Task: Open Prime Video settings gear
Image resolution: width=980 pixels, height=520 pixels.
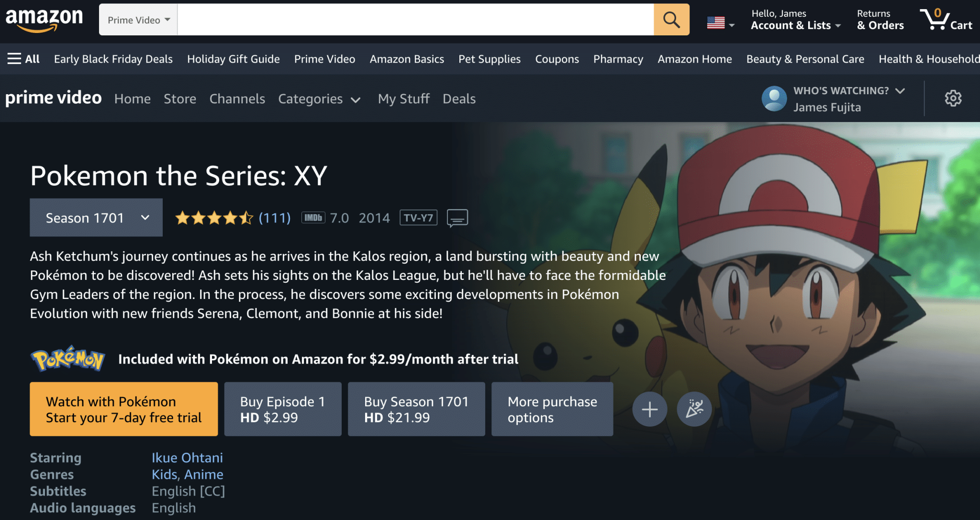Action: [x=952, y=98]
